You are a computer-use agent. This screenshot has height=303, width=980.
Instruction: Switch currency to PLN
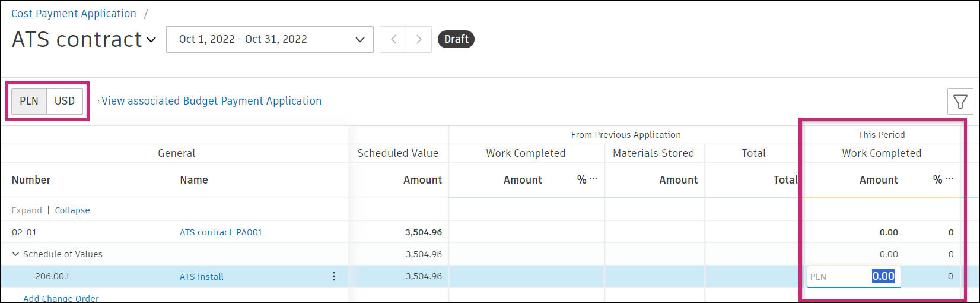29,101
